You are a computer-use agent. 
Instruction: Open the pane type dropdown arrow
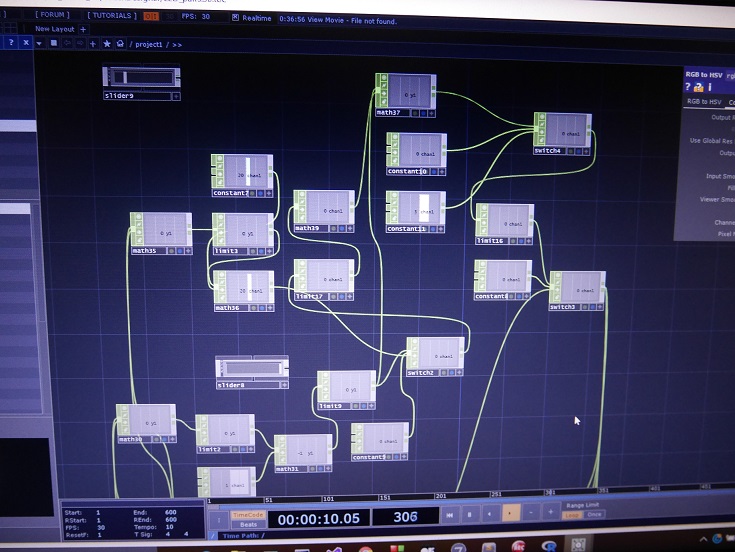(x=39, y=43)
